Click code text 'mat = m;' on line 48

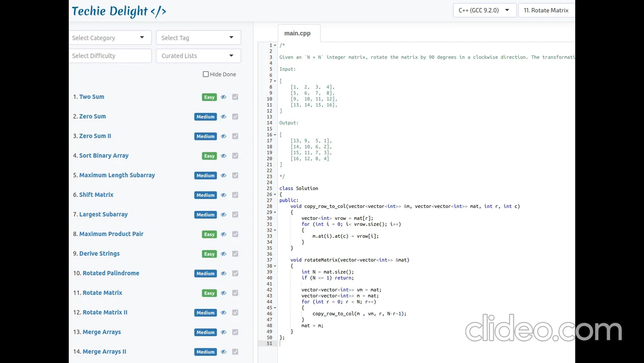point(312,325)
